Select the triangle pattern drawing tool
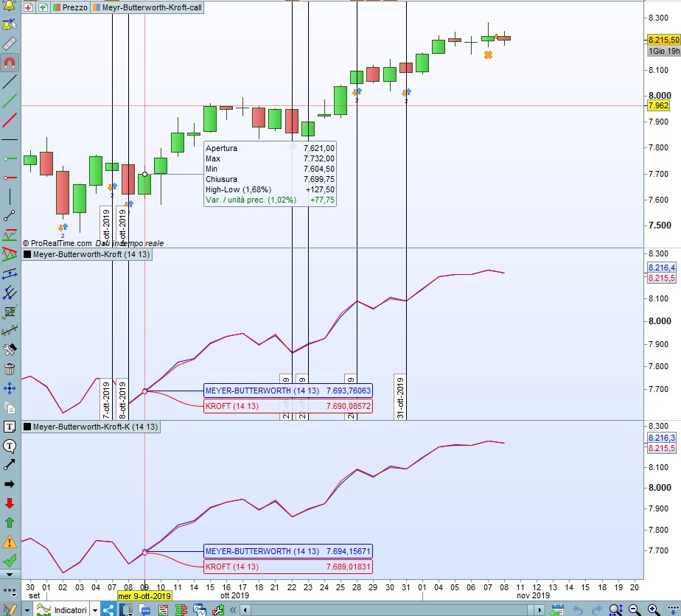 pos(9,254)
